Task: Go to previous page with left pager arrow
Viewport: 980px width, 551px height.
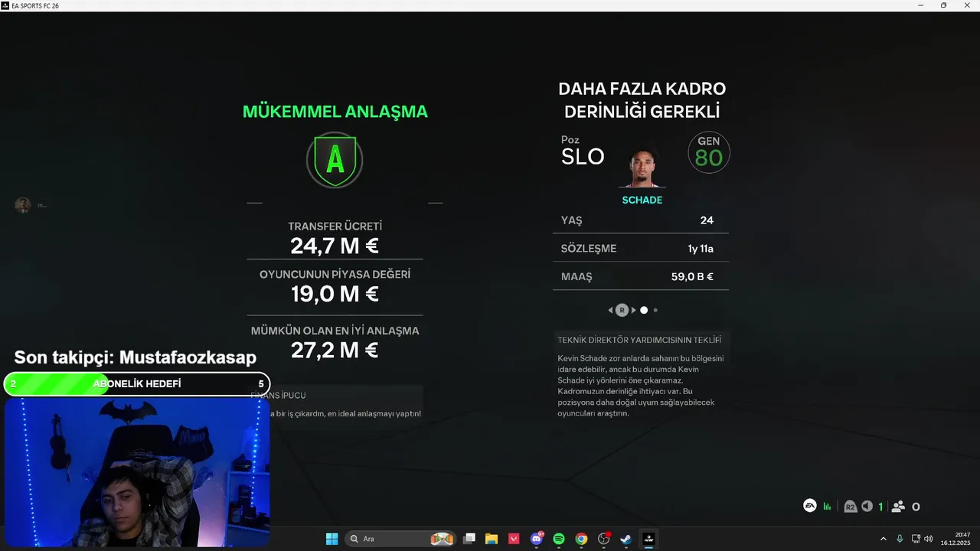Action: pyautogui.click(x=610, y=310)
